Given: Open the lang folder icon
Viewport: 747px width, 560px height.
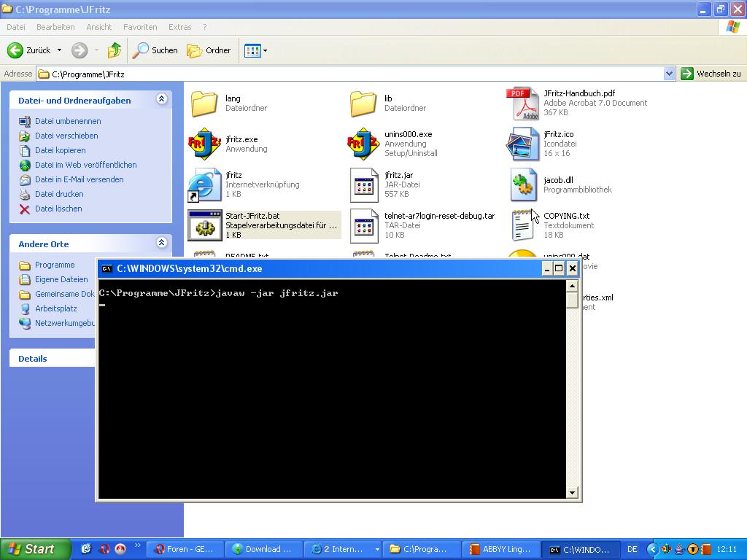Looking at the screenshot, I should [x=204, y=104].
